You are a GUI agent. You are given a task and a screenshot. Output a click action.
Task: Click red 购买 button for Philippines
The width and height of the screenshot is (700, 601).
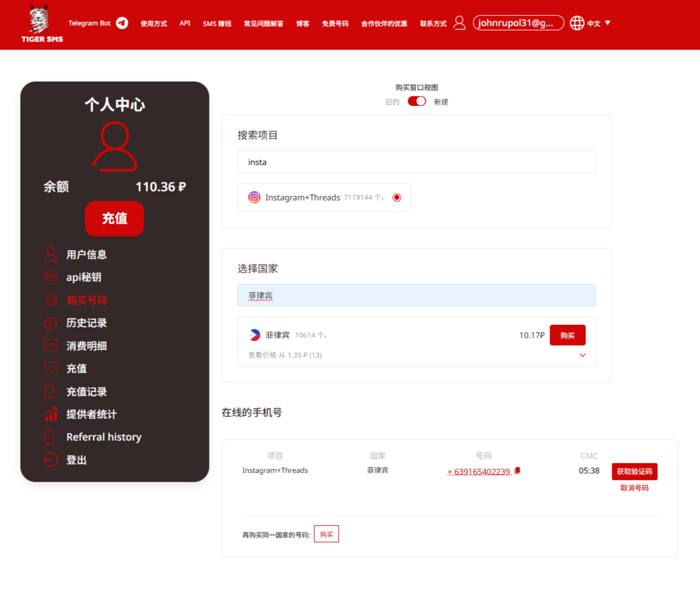567,335
